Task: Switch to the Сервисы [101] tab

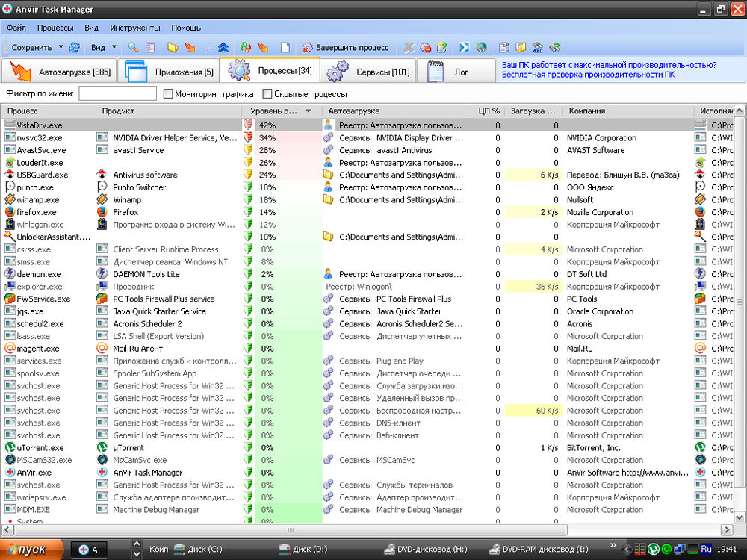Action: coord(368,72)
